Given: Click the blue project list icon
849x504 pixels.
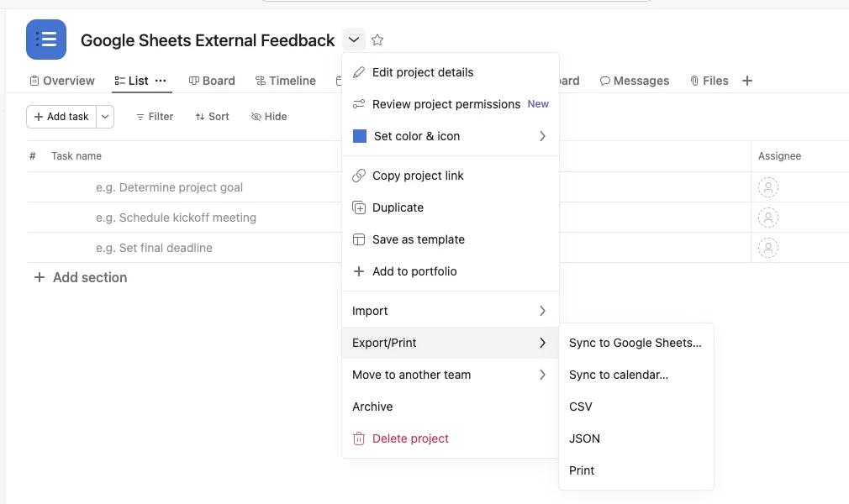Looking at the screenshot, I should (x=46, y=39).
